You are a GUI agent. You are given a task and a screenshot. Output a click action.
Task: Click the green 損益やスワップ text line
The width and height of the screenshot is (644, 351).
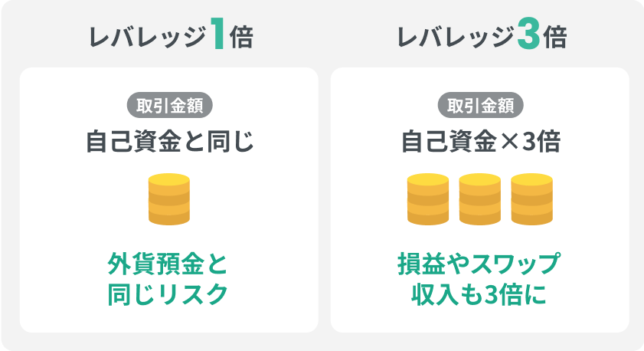479,264
